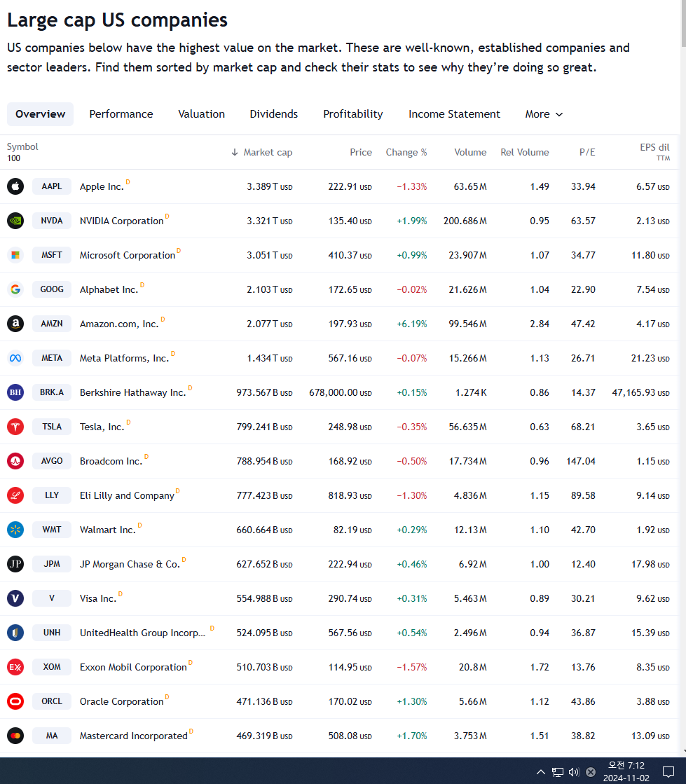The width and height of the screenshot is (686, 784).
Task: Click the Visa logo icon
Action: 15,598
